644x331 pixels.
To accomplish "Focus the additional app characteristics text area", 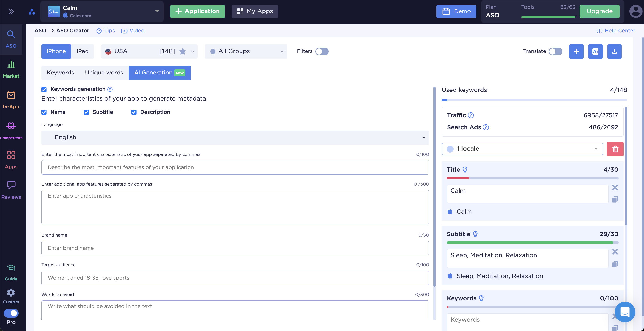I will tap(235, 207).
